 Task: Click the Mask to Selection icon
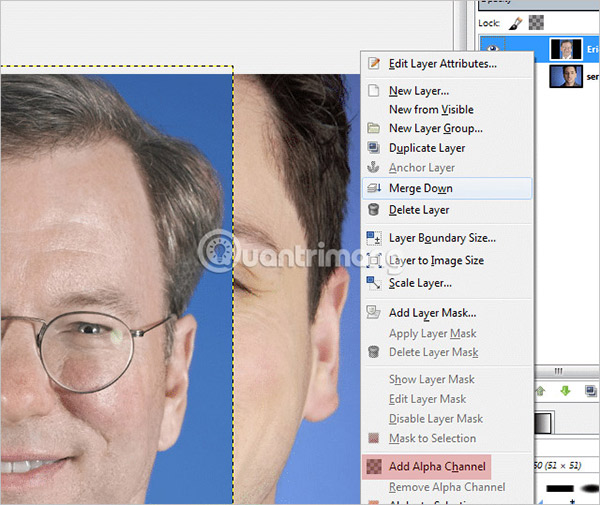pyautogui.click(x=373, y=438)
